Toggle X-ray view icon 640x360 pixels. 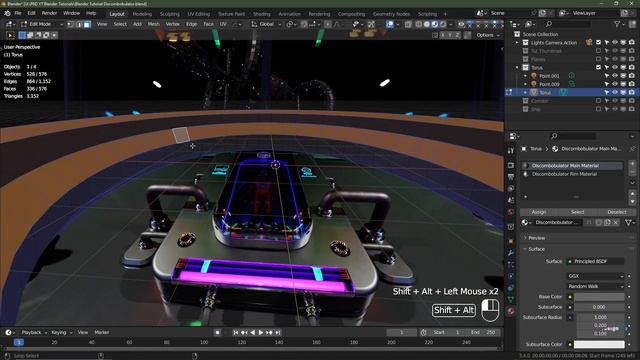[408, 24]
